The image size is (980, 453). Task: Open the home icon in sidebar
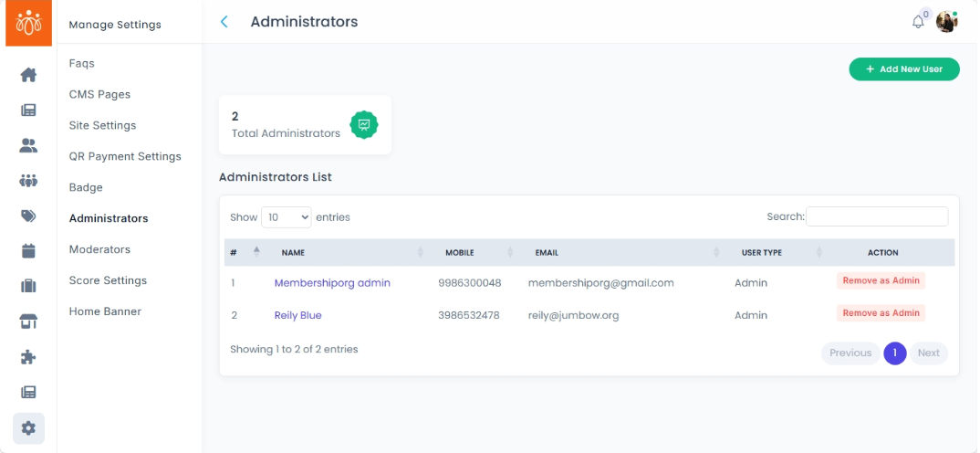pos(28,75)
